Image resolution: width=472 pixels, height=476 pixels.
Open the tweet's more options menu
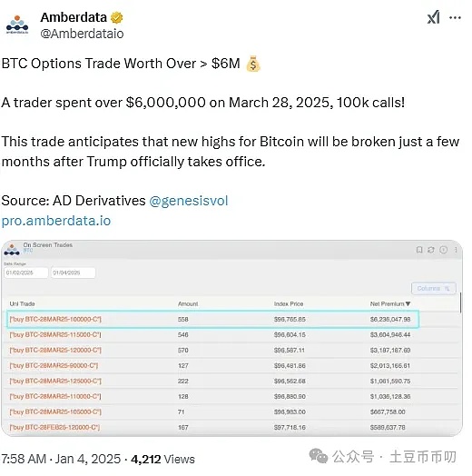pos(455,17)
